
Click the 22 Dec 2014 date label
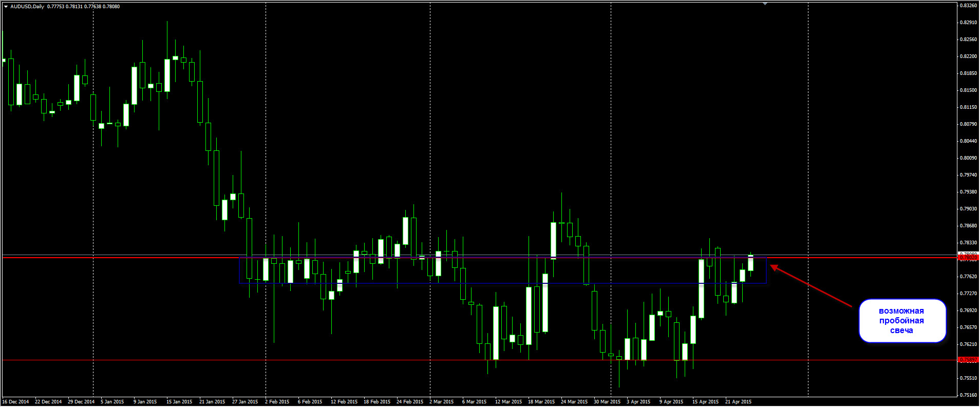coord(48,402)
